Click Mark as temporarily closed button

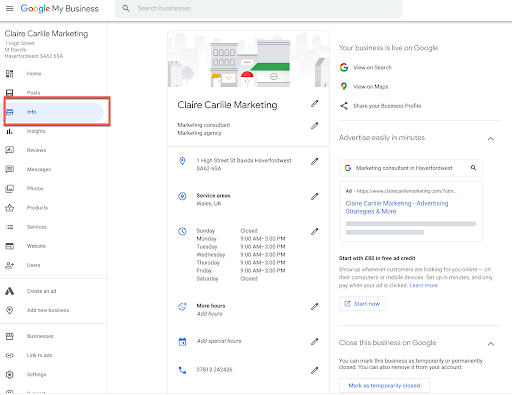coord(384,386)
